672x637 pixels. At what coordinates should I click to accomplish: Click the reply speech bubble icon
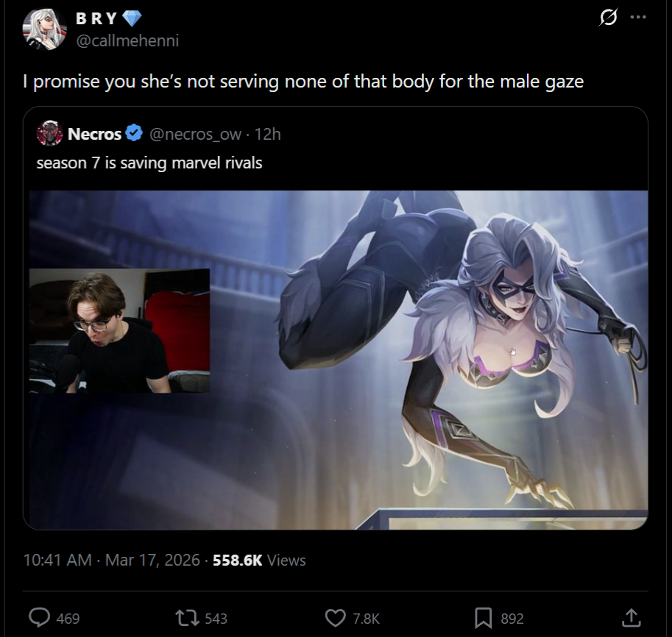(x=39, y=618)
